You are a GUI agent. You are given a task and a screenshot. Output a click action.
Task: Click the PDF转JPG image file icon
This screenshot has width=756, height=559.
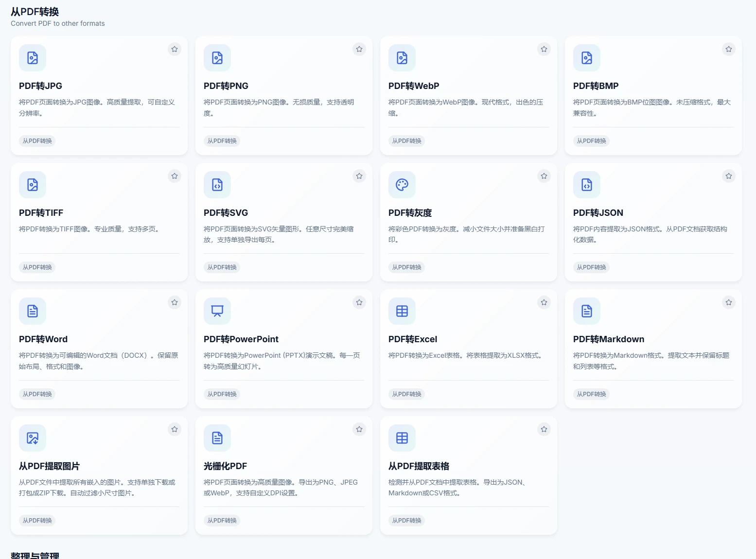33,58
